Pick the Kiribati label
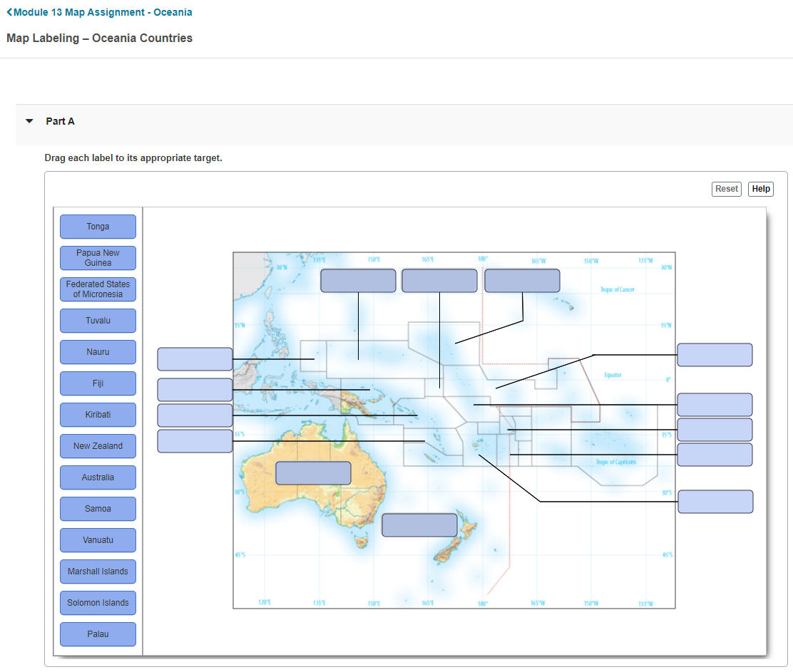This screenshot has width=793, height=672. (98, 415)
